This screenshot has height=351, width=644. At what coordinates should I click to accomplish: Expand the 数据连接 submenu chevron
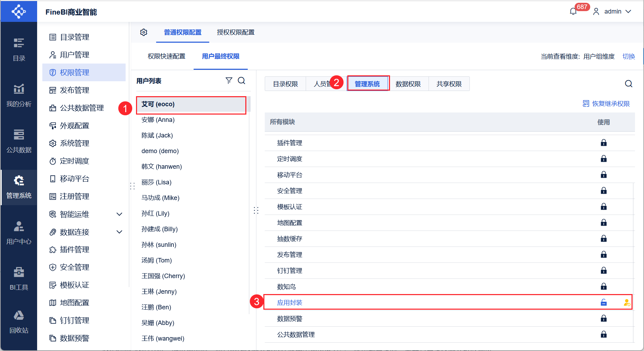pos(119,232)
